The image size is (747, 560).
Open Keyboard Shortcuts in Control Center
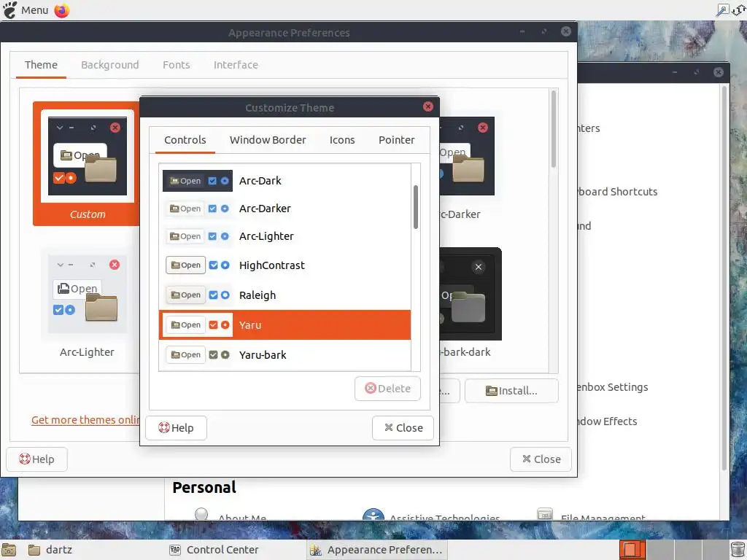point(617,192)
